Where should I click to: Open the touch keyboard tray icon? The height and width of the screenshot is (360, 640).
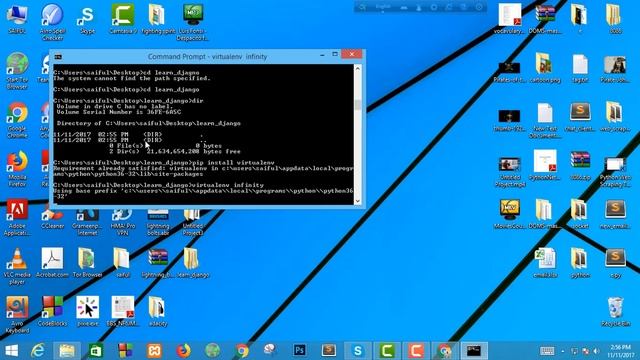tap(547, 351)
